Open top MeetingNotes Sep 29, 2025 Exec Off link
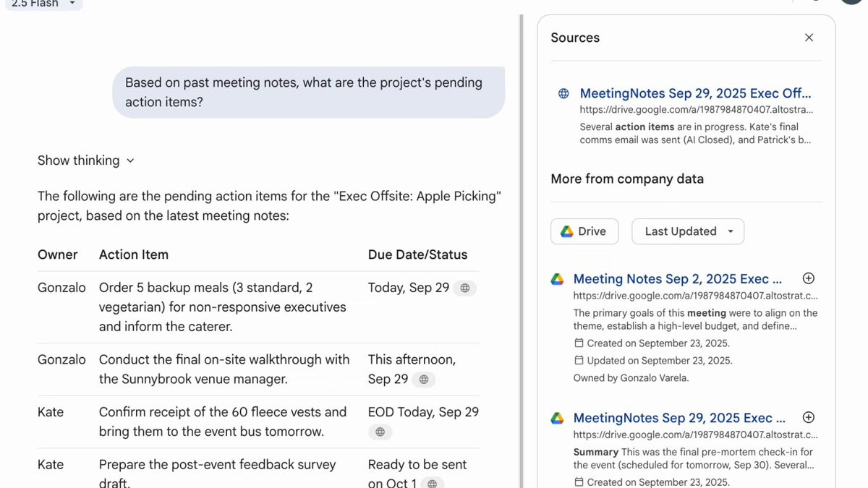 point(695,93)
